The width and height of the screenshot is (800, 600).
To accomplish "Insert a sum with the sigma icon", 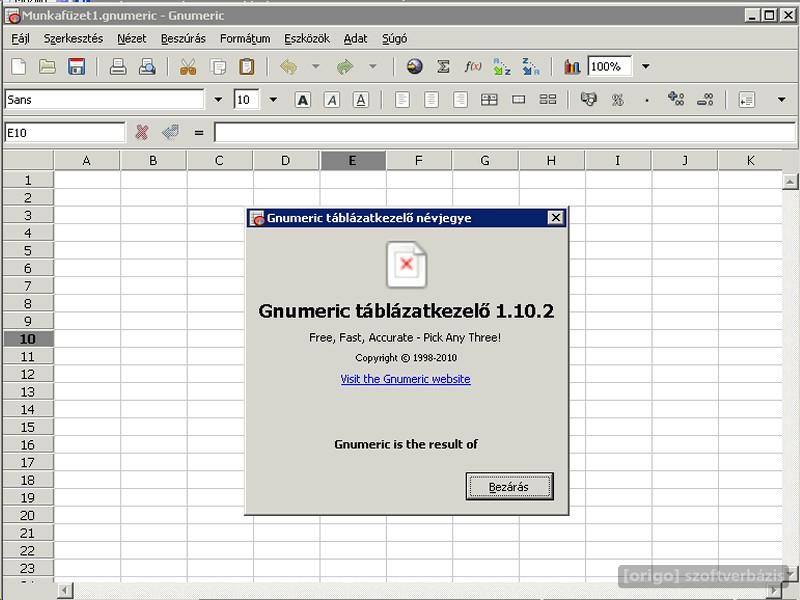I will 443,67.
